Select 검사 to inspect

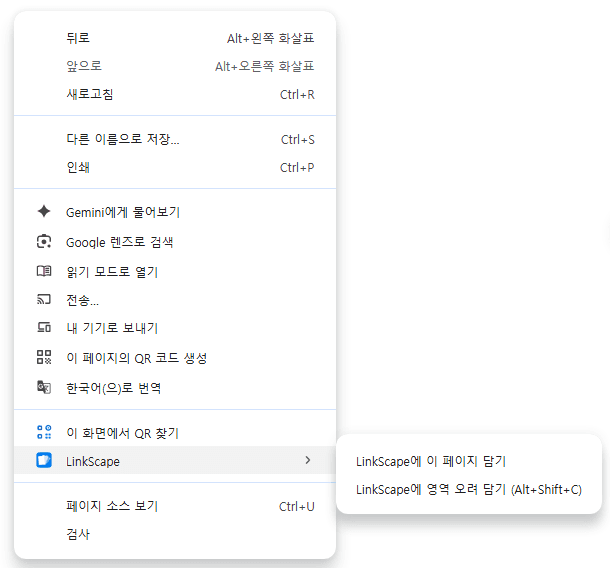coord(175,534)
